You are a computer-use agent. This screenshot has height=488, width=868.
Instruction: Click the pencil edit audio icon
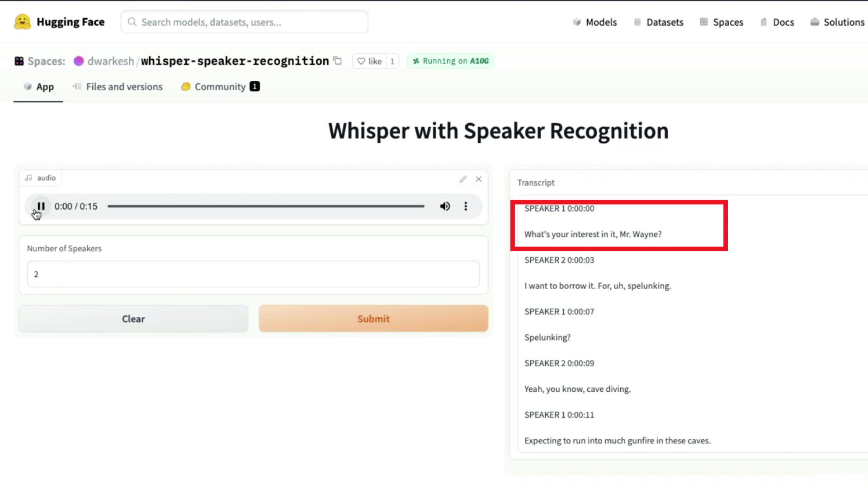pyautogui.click(x=463, y=179)
